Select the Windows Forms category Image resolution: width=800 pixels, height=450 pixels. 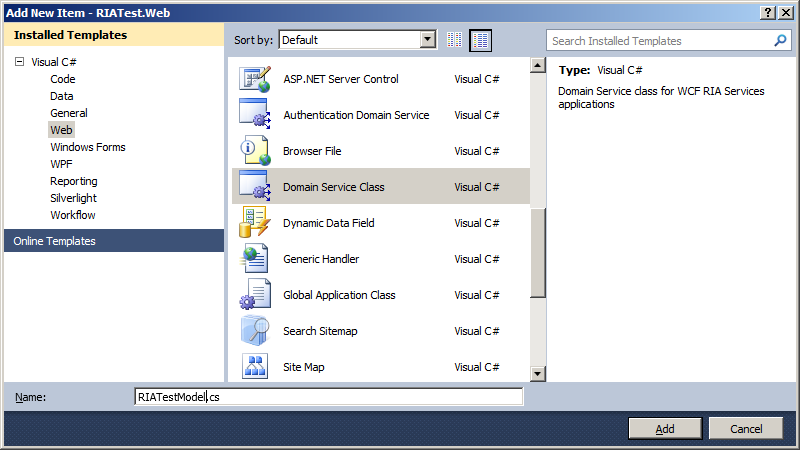[x=88, y=147]
